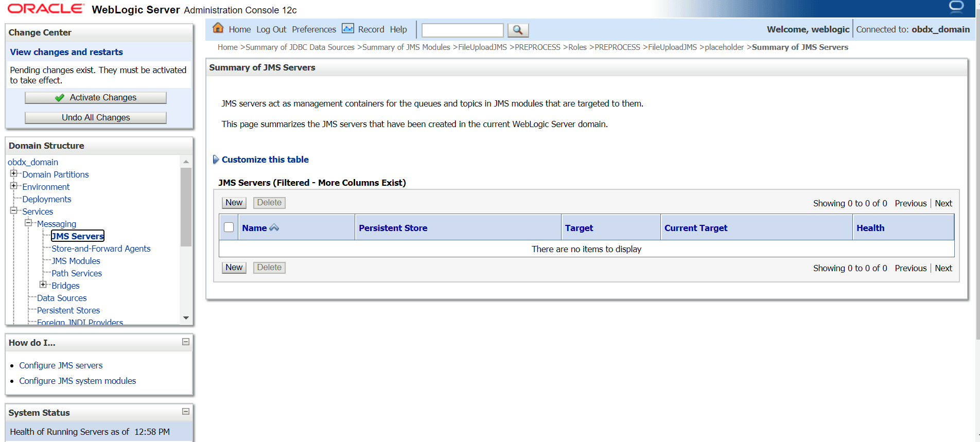
Task: Open Domain Partitions in the tree
Action: tap(56, 174)
